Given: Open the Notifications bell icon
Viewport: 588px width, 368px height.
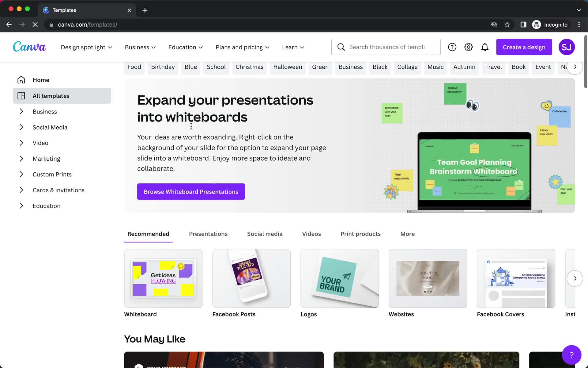Looking at the screenshot, I should [x=485, y=47].
